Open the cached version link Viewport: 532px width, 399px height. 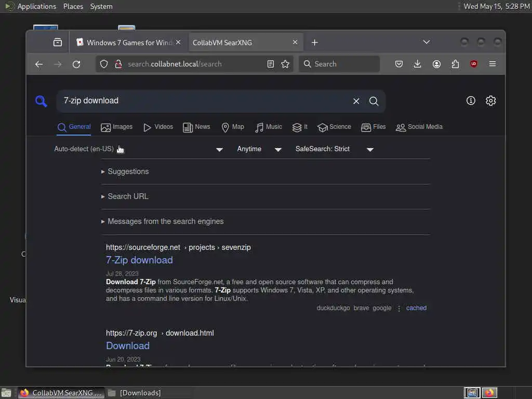[x=416, y=308]
